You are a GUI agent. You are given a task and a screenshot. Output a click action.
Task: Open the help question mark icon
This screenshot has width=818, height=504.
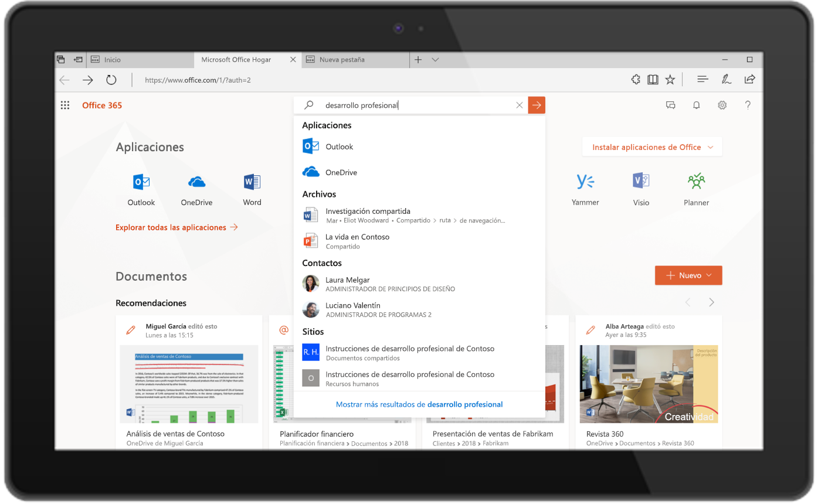748,105
